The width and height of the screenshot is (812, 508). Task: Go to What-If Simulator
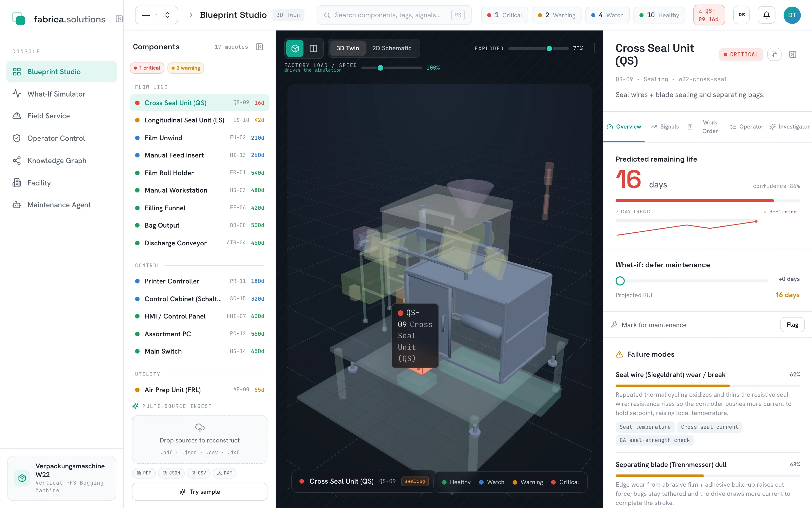click(62, 94)
